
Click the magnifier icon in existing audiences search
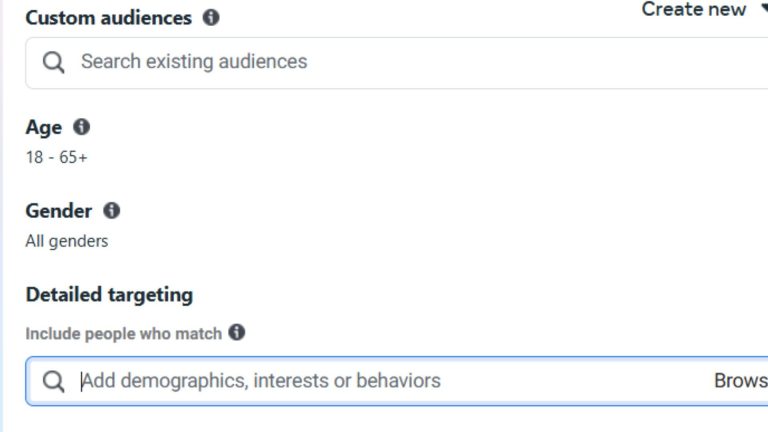point(54,62)
